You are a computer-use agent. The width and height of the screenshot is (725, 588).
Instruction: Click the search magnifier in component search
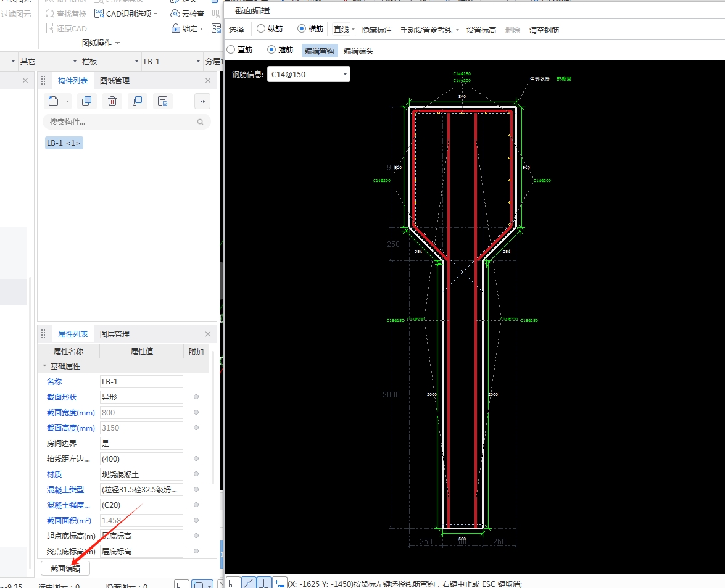click(200, 122)
